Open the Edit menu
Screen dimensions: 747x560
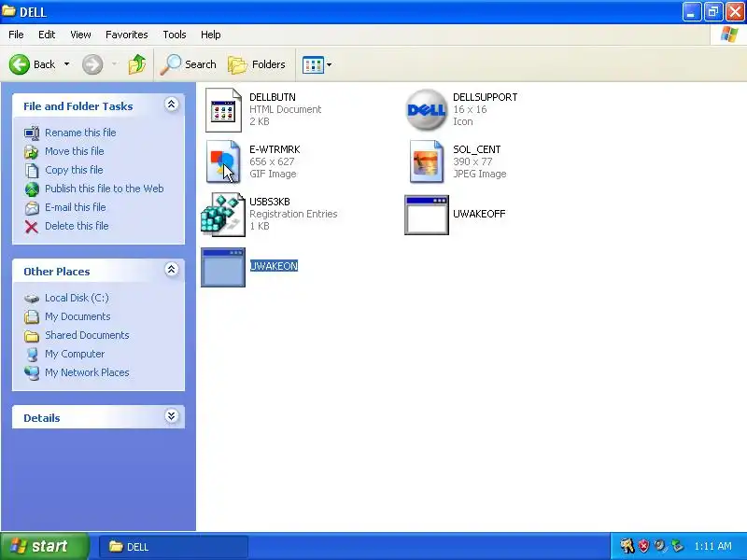(x=47, y=35)
